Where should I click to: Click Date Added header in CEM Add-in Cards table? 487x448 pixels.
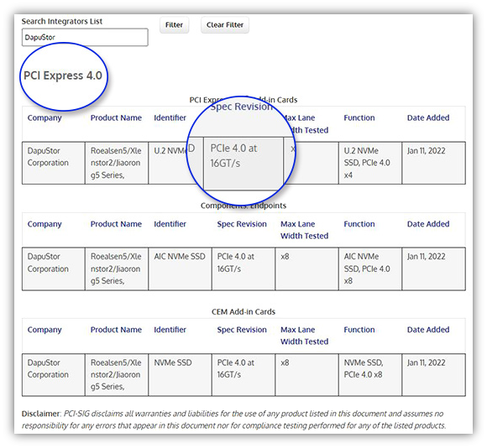point(428,330)
